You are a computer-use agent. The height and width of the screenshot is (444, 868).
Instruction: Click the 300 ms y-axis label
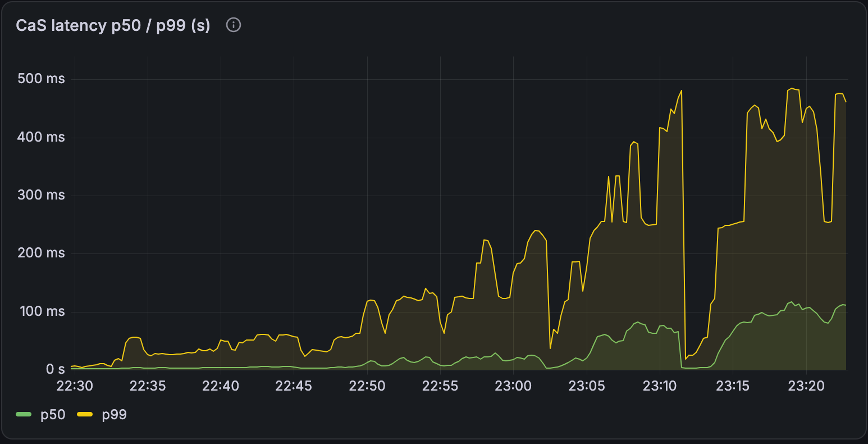pos(42,196)
